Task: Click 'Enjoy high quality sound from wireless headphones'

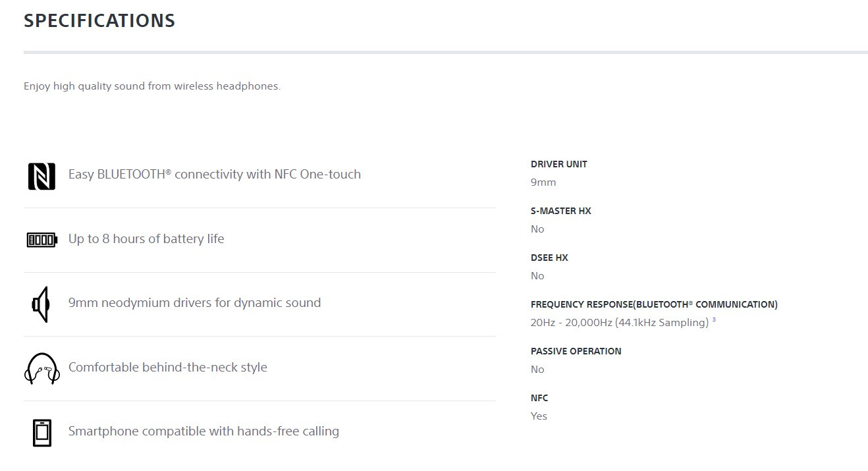Action: (x=152, y=86)
